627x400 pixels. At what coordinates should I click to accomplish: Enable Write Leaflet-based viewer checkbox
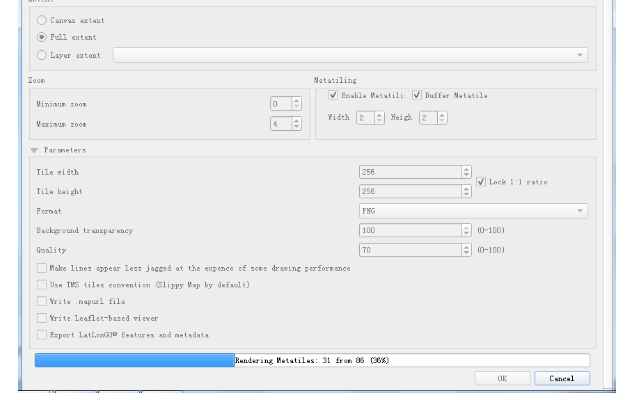click(42, 318)
